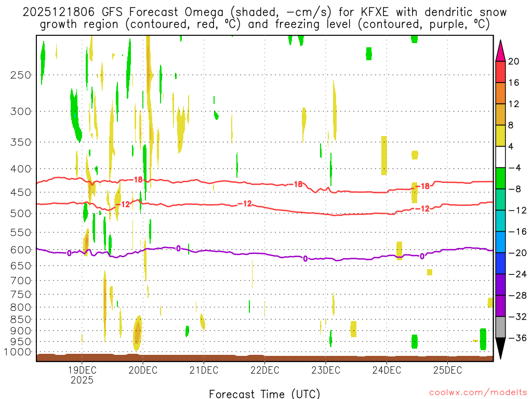This screenshot has height=399, width=532.
Task: Click the colorbar value 20
Action: tap(514, 61)
